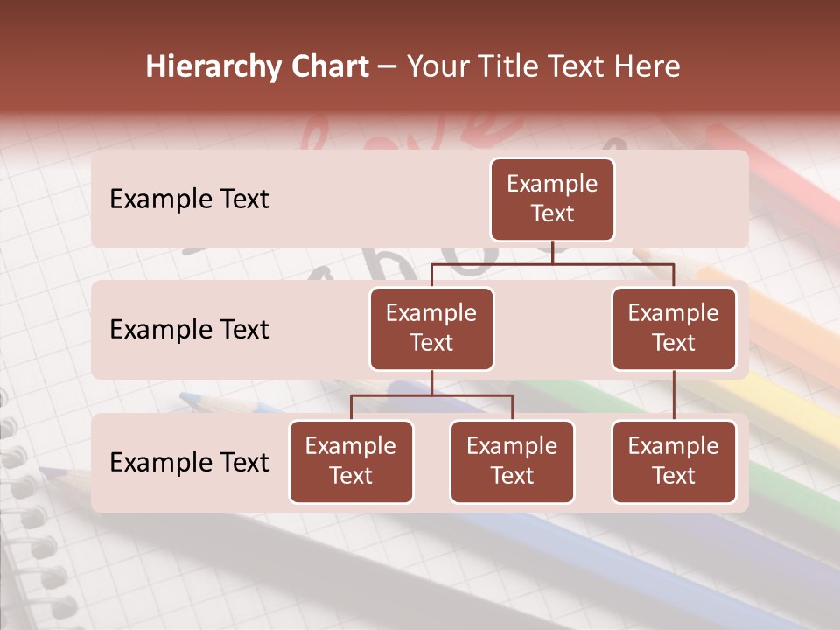840x630 pixels.
Task: Select the third row Example Text label
Action: click(x=188, y=462)
